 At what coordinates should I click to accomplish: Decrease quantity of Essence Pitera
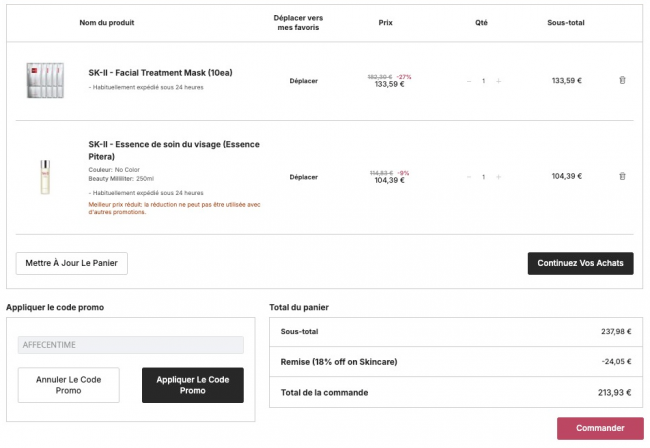[x=469, y=177]
